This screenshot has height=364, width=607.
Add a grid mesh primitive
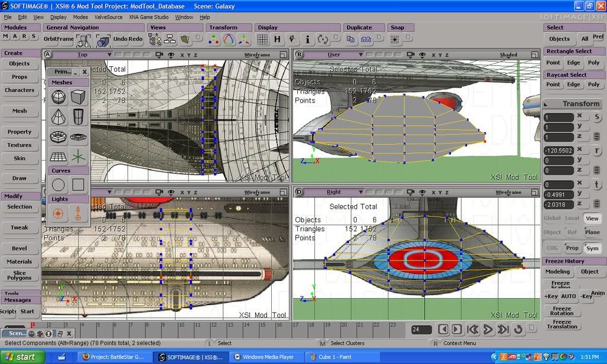click(59, 157)
